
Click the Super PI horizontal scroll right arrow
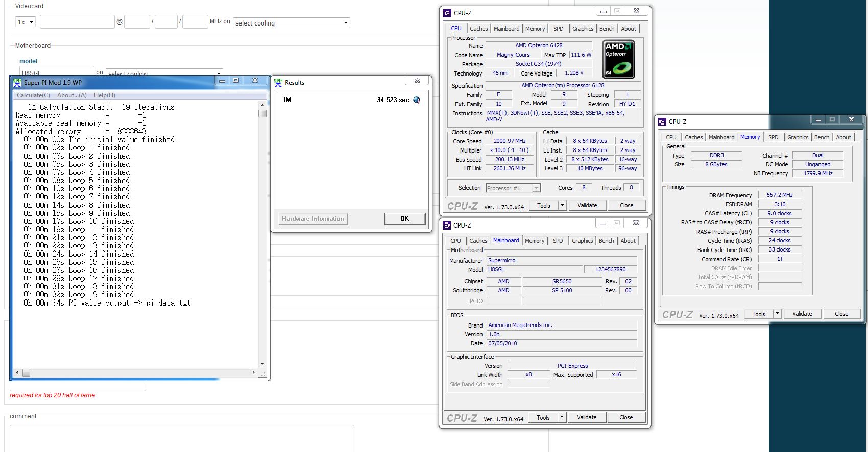tap(254, 373)
